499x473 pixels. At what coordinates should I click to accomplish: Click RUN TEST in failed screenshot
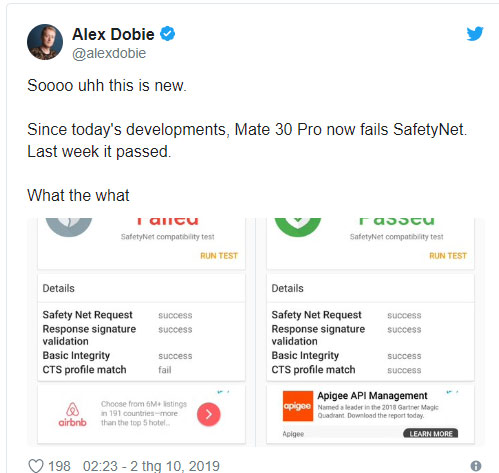[219, 256]
